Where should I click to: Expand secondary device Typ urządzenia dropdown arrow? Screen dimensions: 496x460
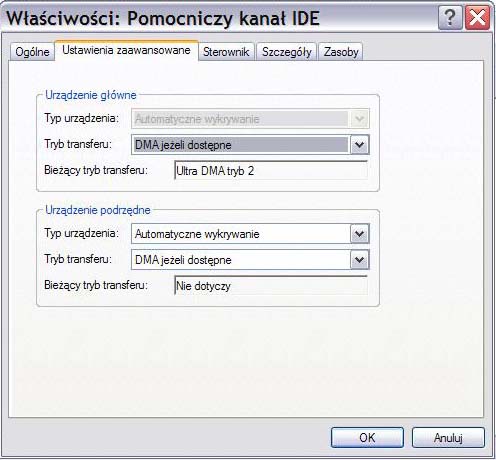pyautogui.click(x=359, y=234)
